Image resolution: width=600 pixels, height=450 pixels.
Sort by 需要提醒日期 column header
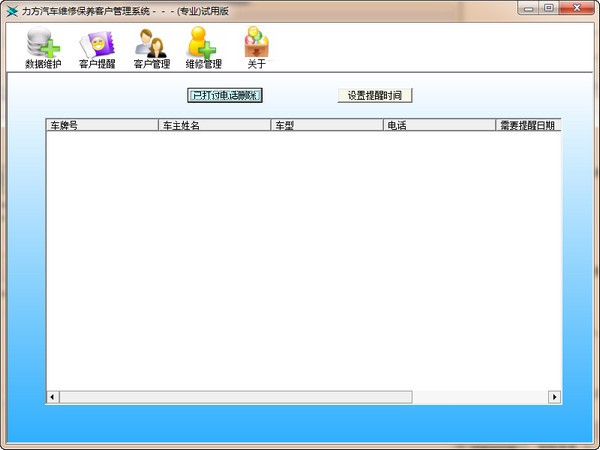[x=528, y=125]
